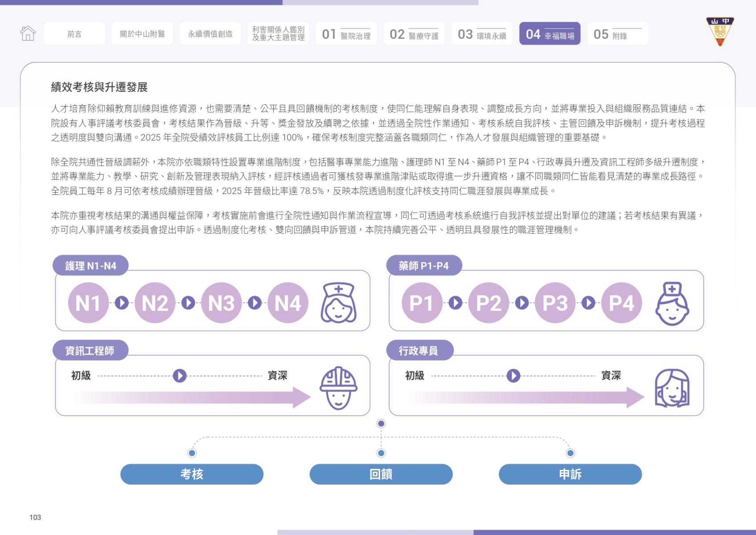The width and height of the screenshot is (756, 535).
Task: Click the N4 level circle
Action: coord(288,303)
